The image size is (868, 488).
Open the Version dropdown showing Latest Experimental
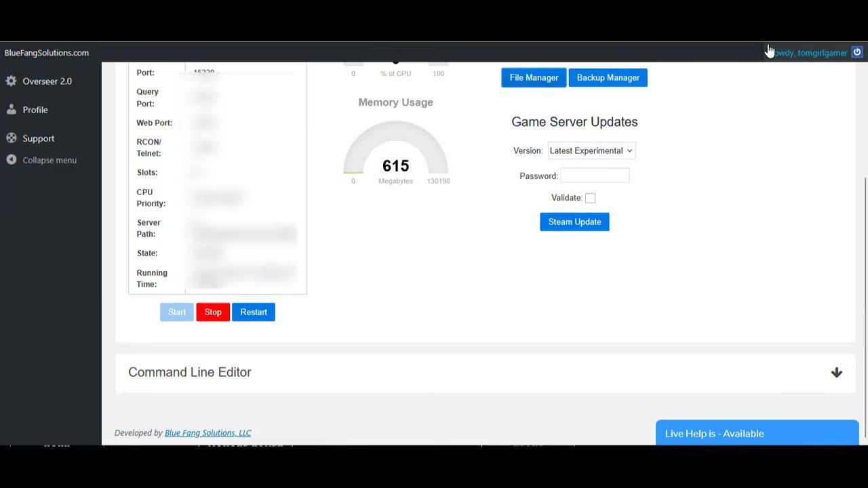tap(591, 150)
